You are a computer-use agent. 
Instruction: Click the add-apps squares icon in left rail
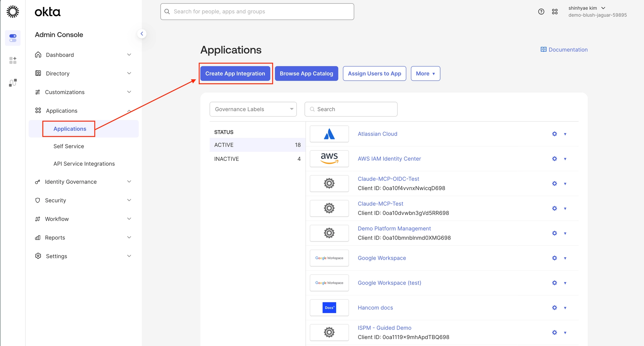[x=13, y=60]
